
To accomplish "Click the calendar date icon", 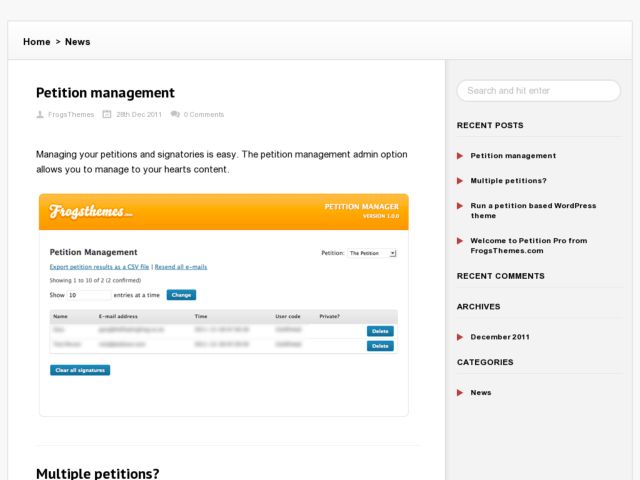I will (x=107, y=114).
